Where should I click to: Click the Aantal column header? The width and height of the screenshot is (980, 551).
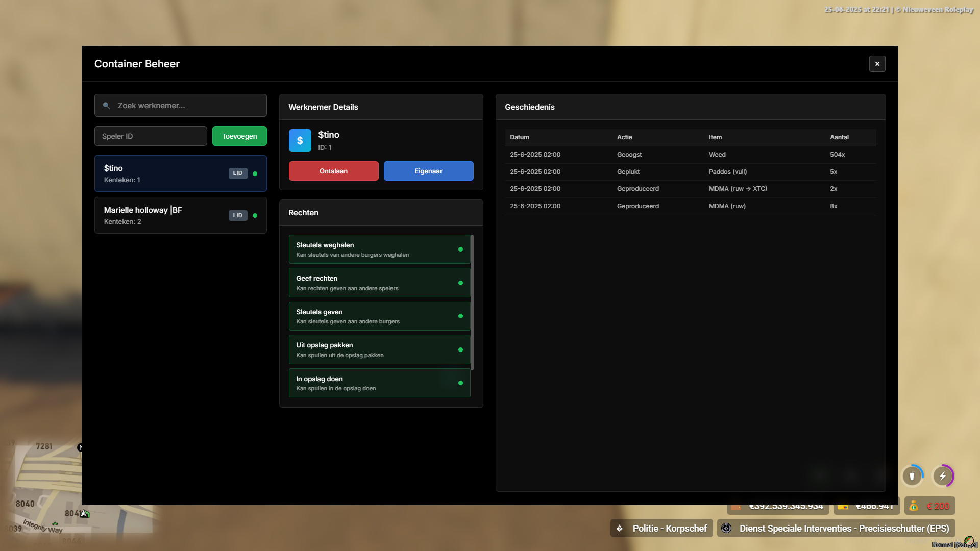tap(839, 137)
